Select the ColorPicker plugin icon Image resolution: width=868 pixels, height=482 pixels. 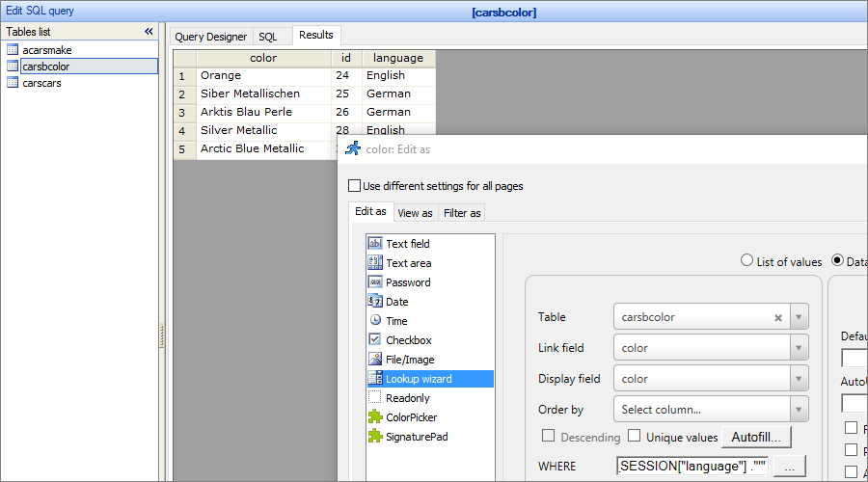[x=375, y=417]
